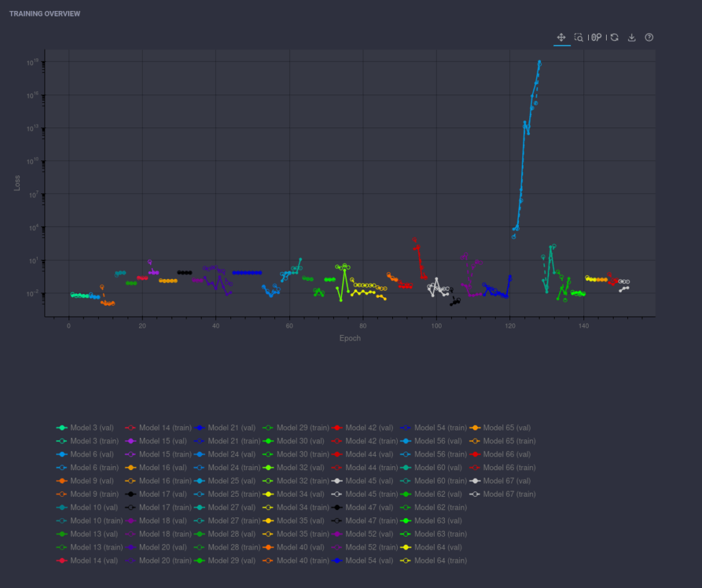The width and height of the screenshot is (702, 588).
Task: Click the zoom in icon
Action: tap(594, 38)
